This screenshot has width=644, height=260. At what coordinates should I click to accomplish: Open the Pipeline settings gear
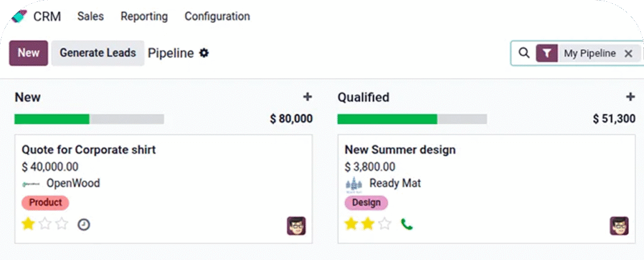click(204, 54)
